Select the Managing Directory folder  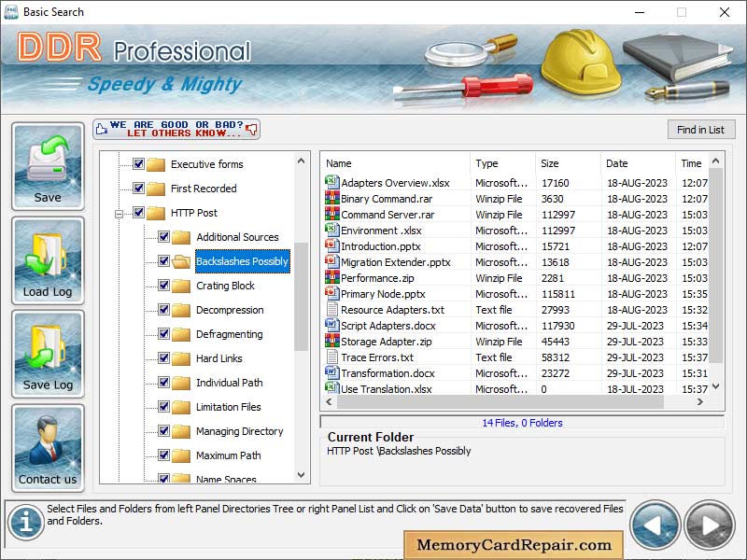tap(240, 431)
